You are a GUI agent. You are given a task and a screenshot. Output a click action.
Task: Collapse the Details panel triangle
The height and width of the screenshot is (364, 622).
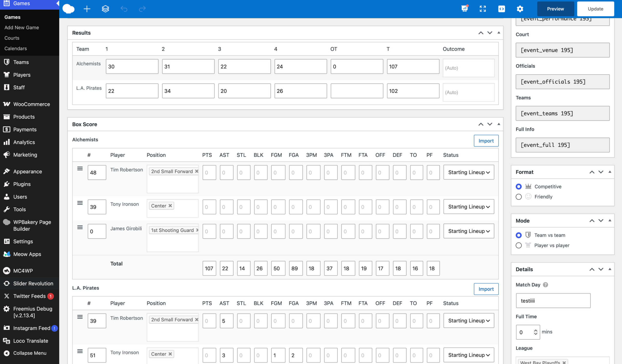pos(610,269)
